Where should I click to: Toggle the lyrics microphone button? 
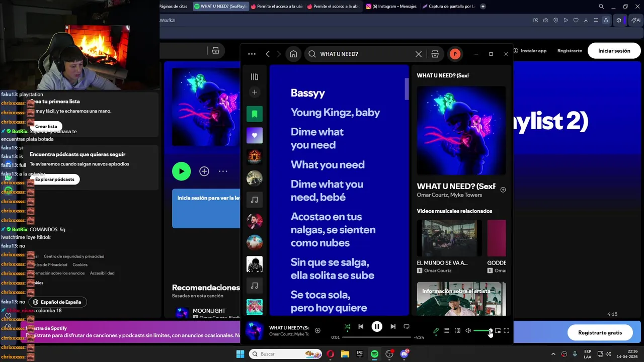[x=436, y=330]
